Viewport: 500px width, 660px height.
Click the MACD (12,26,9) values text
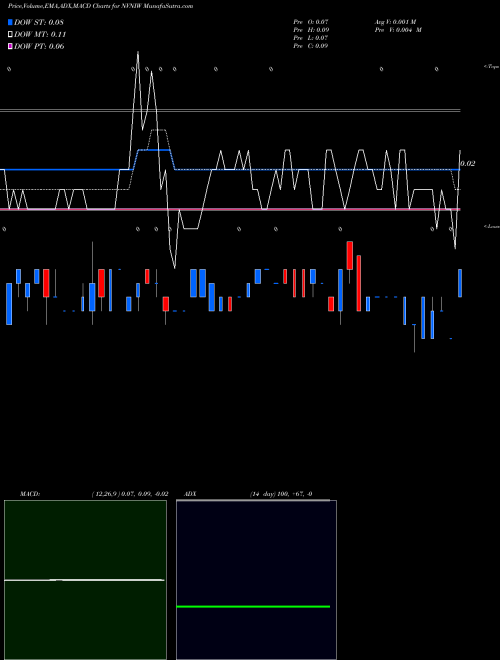point(130,494)
